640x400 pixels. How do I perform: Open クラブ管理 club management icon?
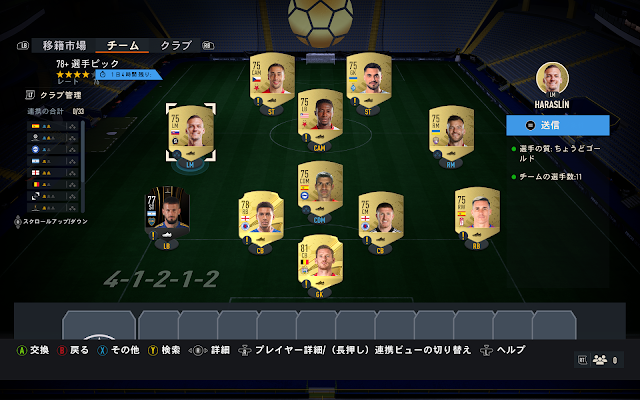(x=30, y=95)
